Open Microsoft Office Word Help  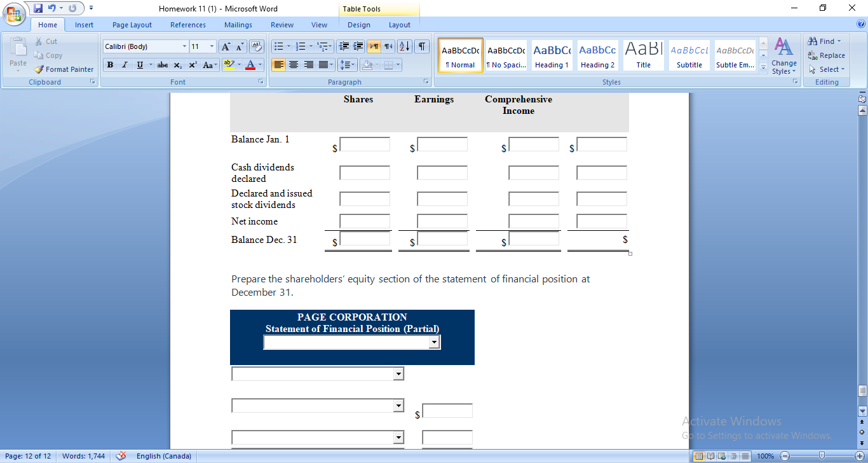point(861,24)
